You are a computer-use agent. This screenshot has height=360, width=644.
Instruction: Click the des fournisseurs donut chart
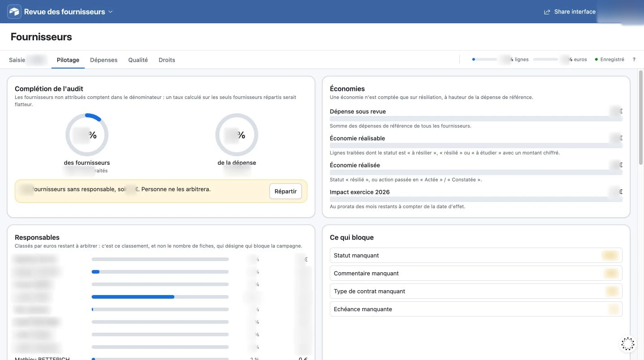point(87,135)
